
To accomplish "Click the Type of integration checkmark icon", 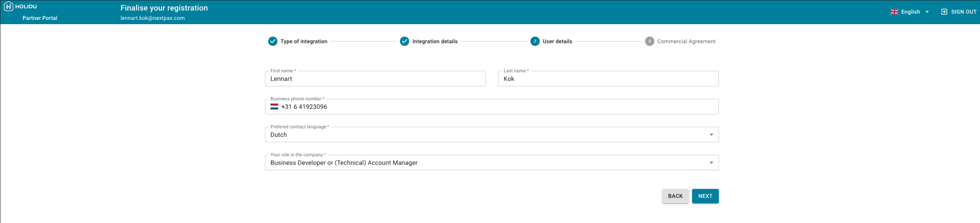I will [273, 41].
